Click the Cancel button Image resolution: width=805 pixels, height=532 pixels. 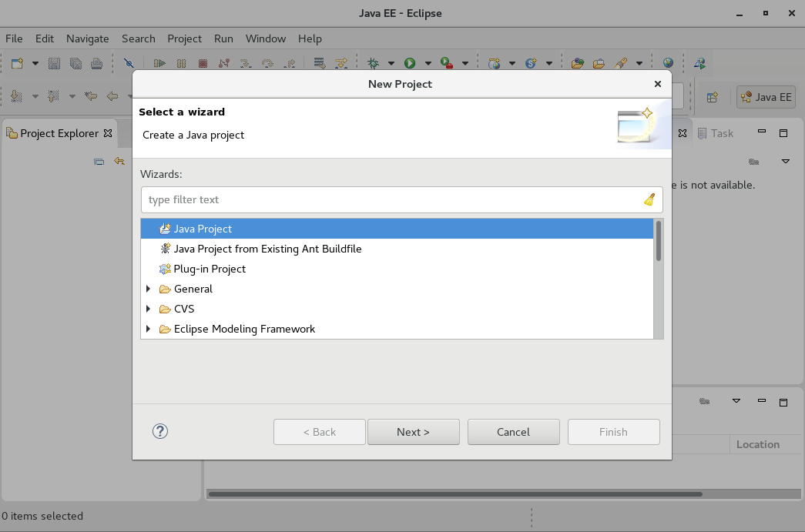tap(513, 432)
